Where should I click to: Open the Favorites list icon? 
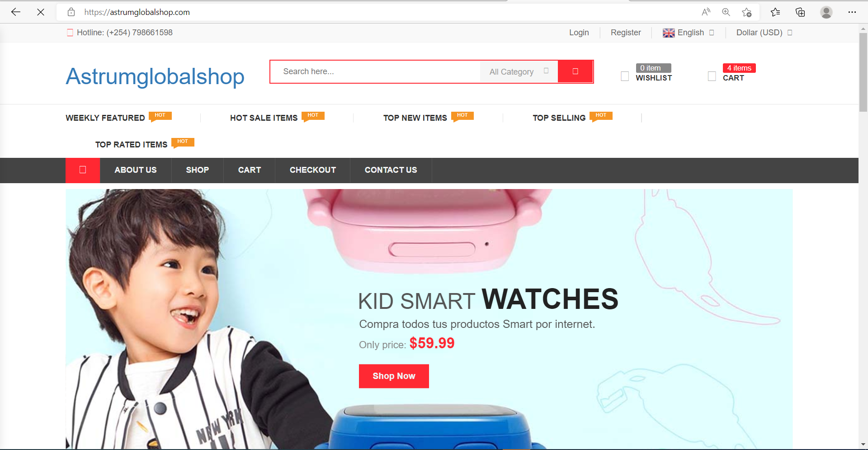click(775, 12)
